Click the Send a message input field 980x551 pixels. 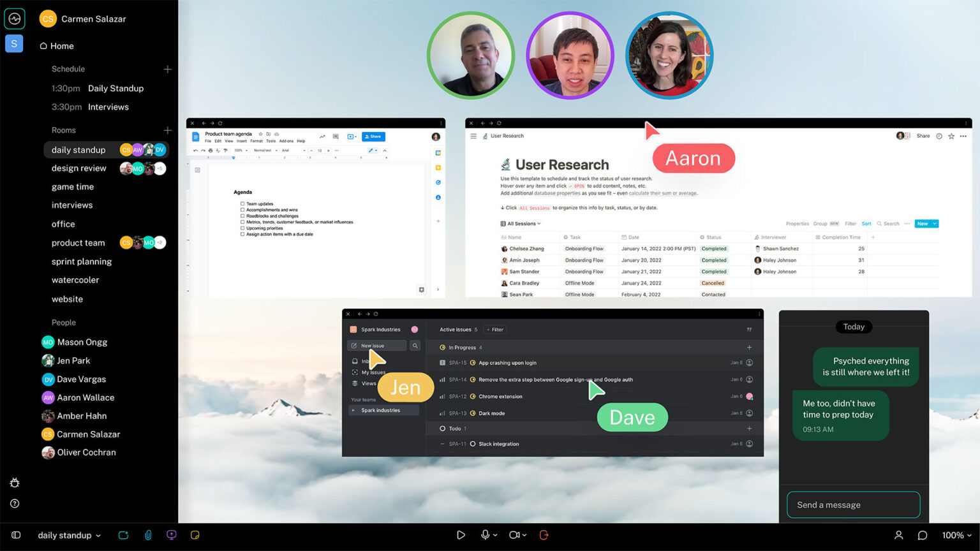click(853, 504)
